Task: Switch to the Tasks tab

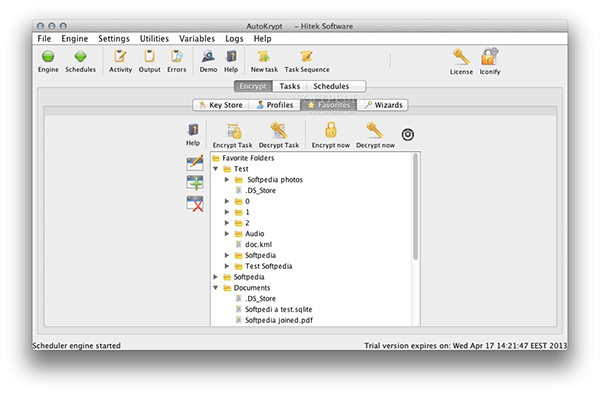Action: (x=290, y=86)
